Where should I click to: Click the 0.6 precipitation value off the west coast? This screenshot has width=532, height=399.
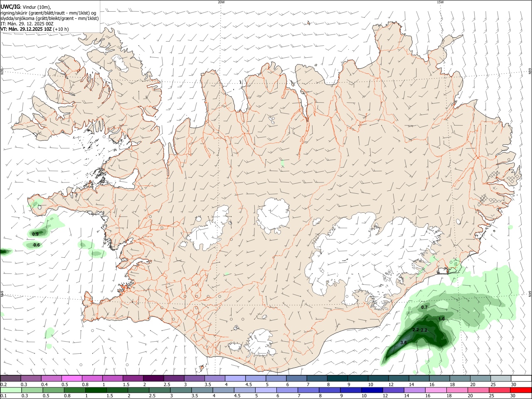(x=37, y=245)
